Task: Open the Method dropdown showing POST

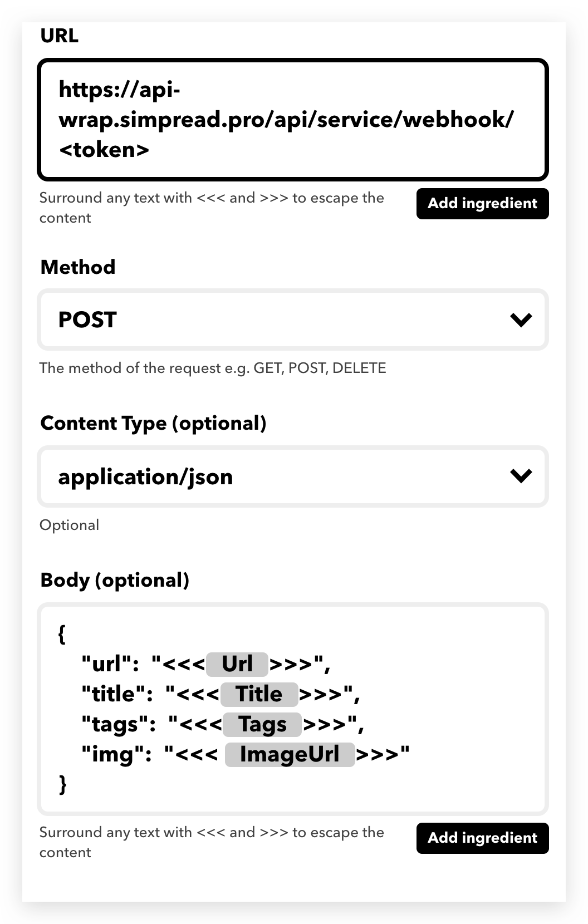Action: [x=293, y=320]
